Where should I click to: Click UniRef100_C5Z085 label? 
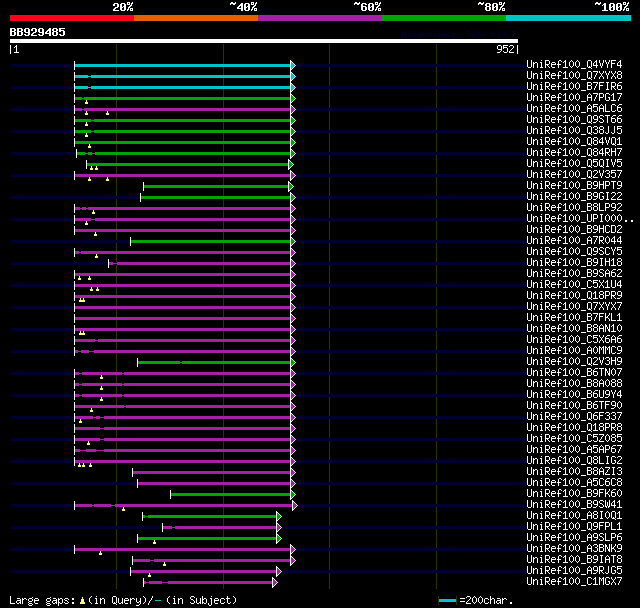point(574,439)
